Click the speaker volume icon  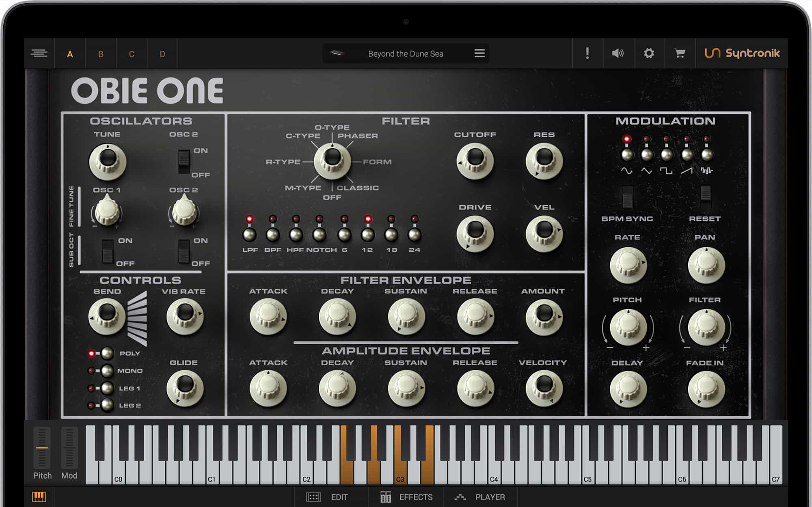coord(618,53)
